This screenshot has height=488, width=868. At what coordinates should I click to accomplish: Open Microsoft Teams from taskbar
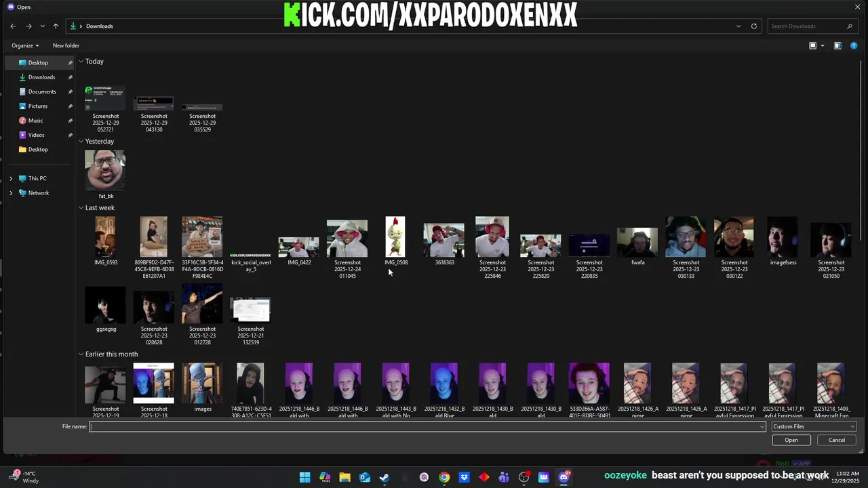tap(504, 477)
